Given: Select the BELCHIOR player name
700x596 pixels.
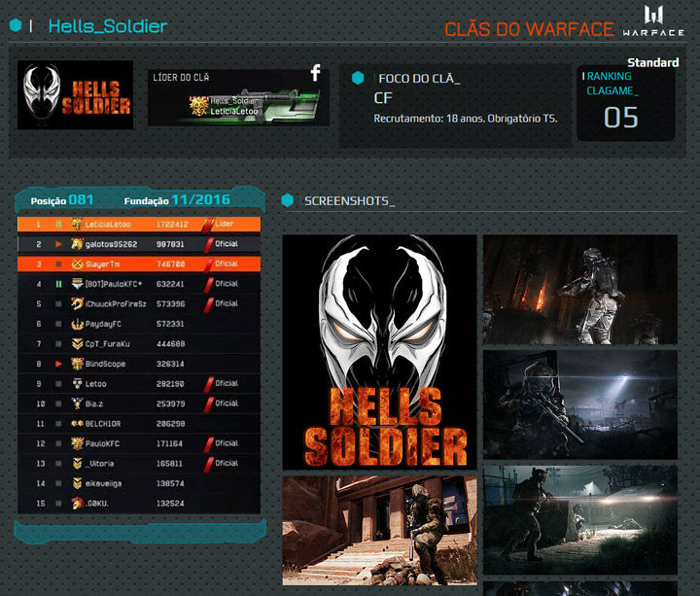Looking at the screenshot, I should 103,424.
